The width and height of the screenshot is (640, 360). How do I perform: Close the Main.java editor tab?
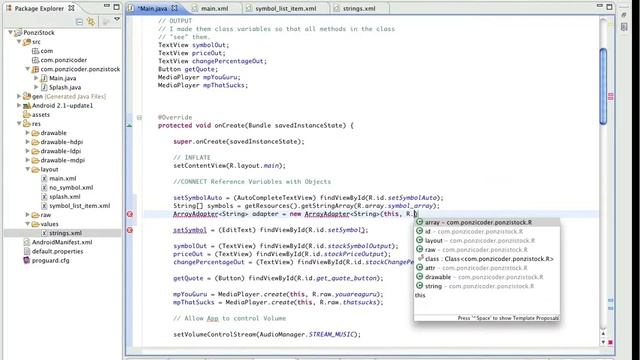coord(174,8)
